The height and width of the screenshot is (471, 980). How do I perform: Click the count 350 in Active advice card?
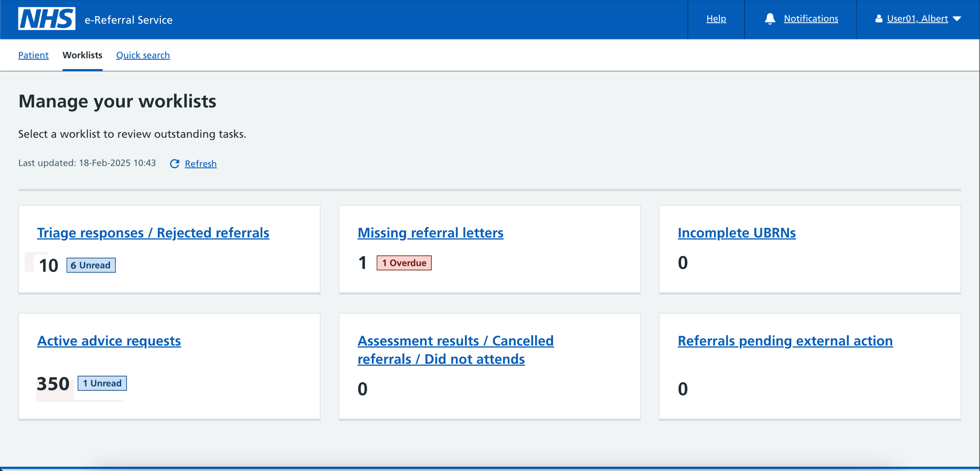point(53,384)
